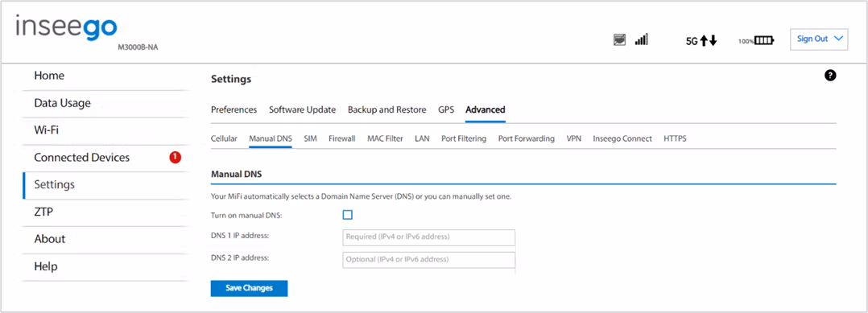Image resolution: width=868 pixels, height=313 pixels.
Task: Select the GPS tab
Action: click(x=445, y=109)
